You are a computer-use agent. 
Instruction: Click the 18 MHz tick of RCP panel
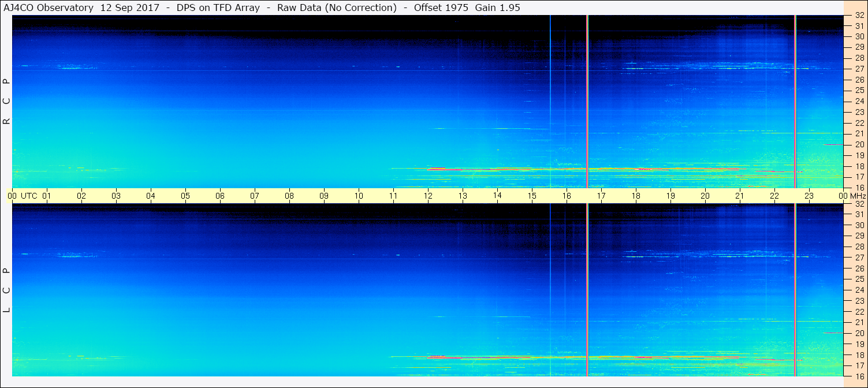(859, 166)
